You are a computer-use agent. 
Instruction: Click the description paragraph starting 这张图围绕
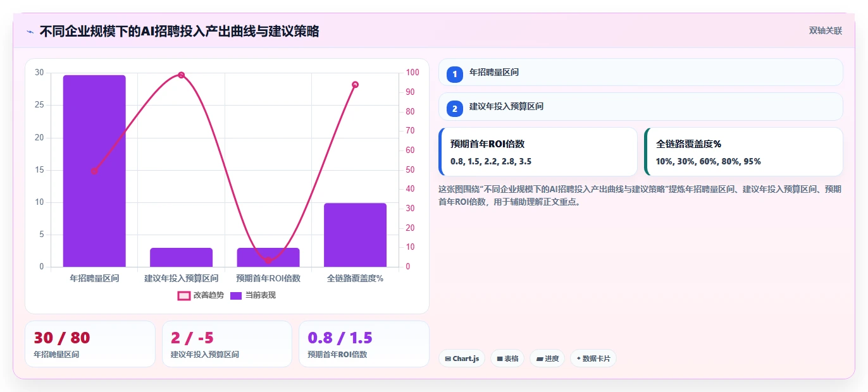point(640,195)
